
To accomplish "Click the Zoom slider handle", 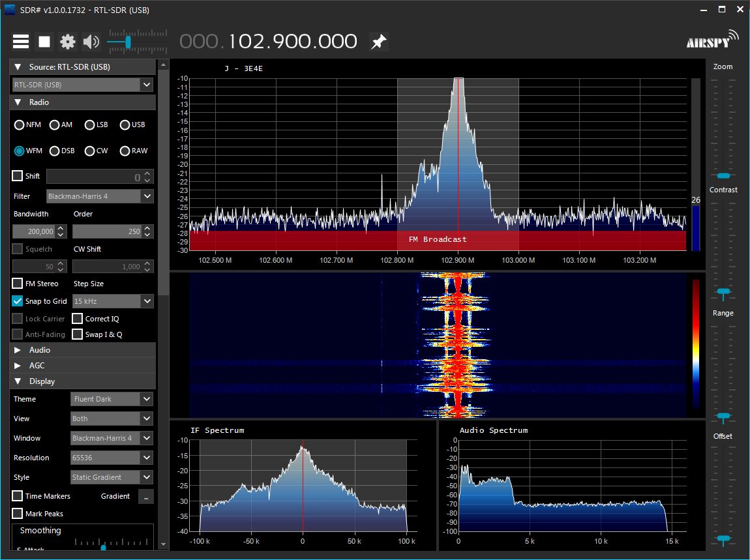I will tap(723, 175).
